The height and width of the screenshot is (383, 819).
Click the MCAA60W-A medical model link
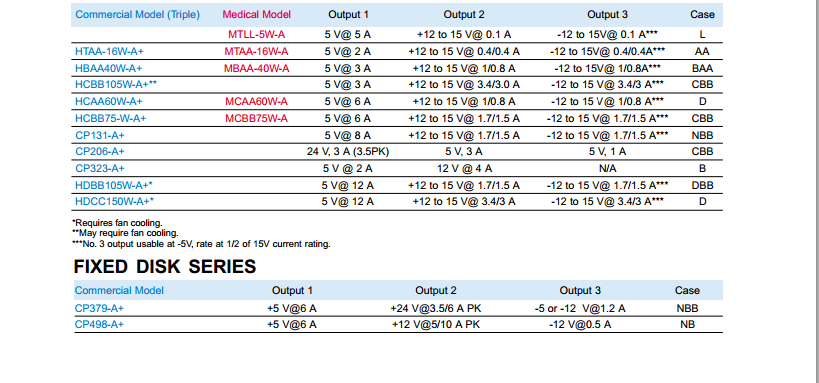256,101
